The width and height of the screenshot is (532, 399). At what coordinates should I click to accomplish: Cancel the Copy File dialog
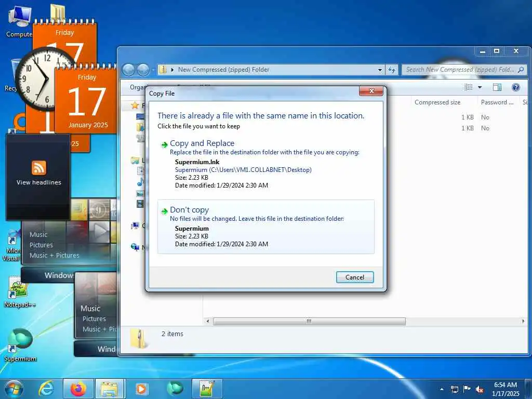(354, 277)
